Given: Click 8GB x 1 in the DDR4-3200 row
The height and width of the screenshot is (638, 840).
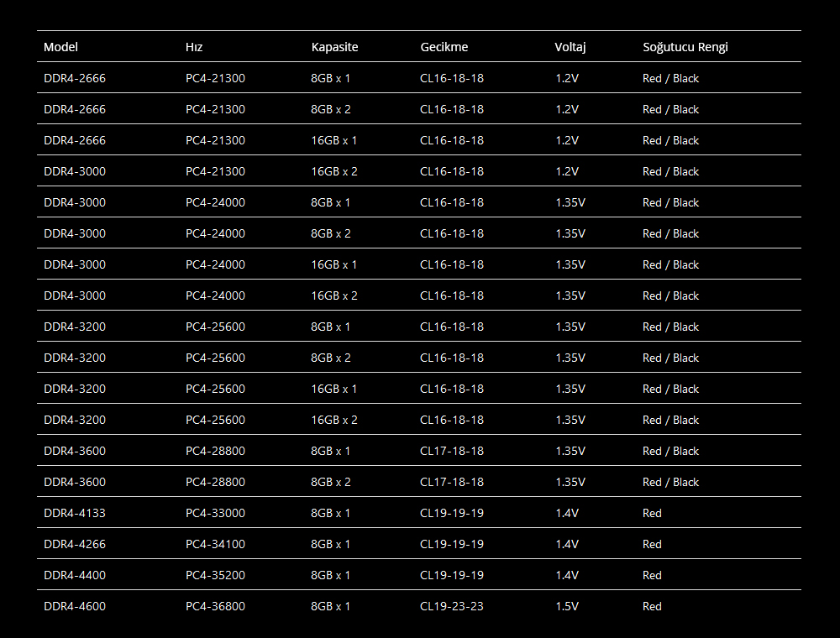Looking at the screenshot, I should click(x=330, y=327).
